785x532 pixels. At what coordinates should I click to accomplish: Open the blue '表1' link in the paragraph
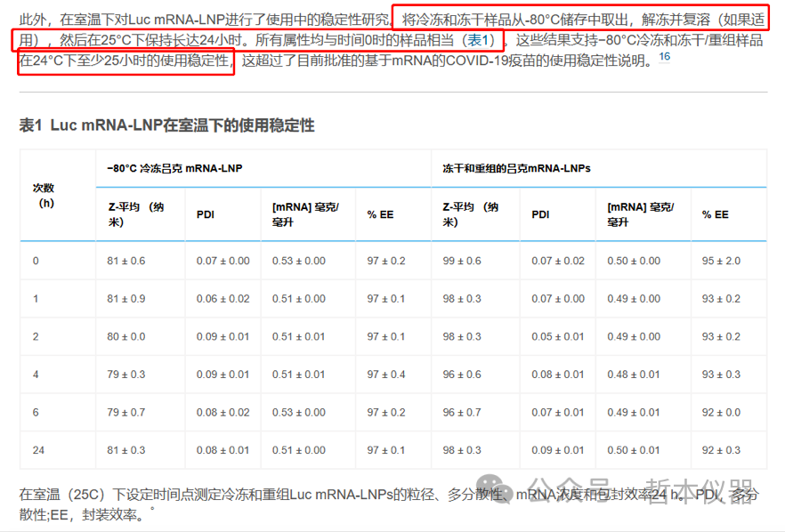click(478, 41)
